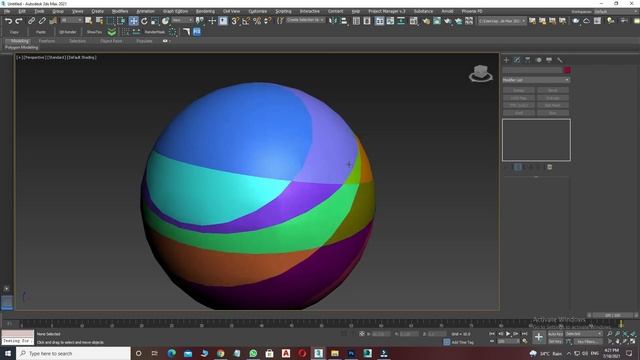Select the Link tool icon
Screen dimensions: 640x360
click(x=31, y=21)
